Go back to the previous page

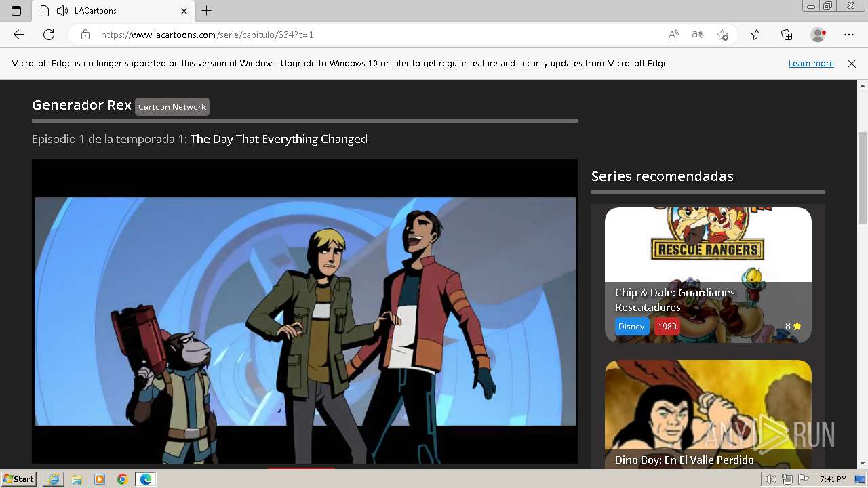(x=19, y=35)
